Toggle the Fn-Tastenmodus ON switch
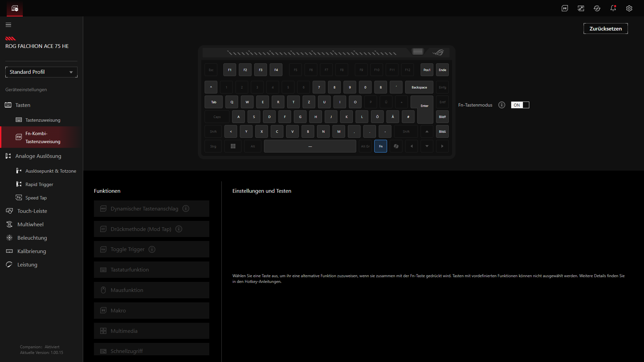The width and height of the screenshot is (644, 362). (x=520, y=105)
